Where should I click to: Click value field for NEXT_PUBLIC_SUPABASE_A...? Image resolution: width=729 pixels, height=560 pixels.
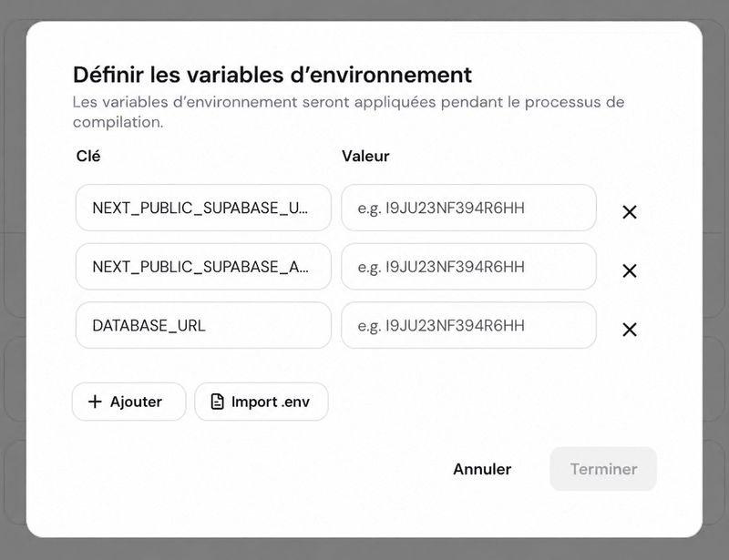(x=468, y=266)
